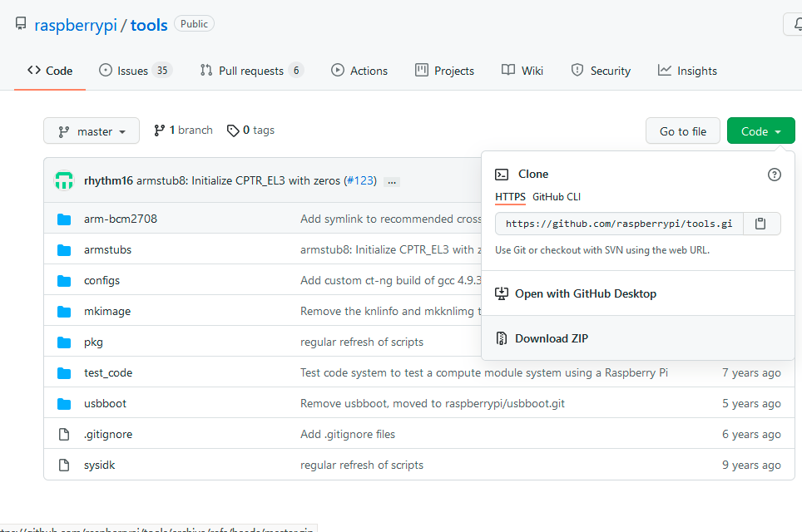Open sysidk commit 'regular refresh of scripts'
Screen dimensions: 802x532
point(362,465)
